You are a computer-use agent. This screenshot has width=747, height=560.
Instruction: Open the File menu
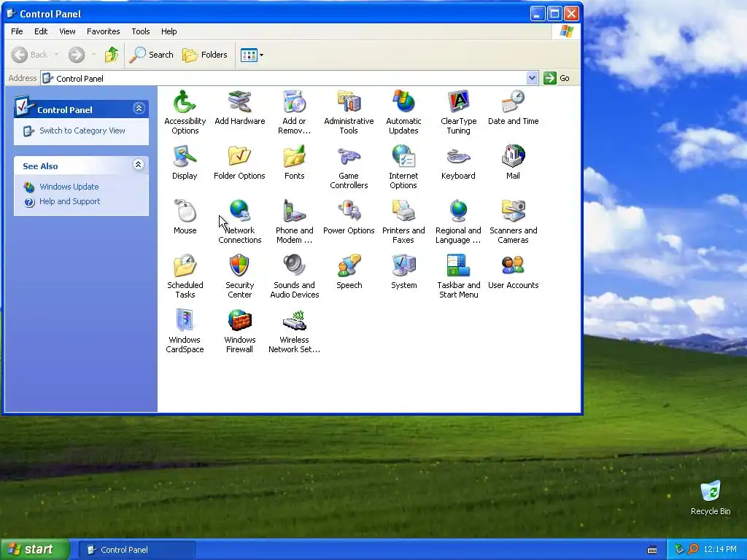(x=17, y=31)
